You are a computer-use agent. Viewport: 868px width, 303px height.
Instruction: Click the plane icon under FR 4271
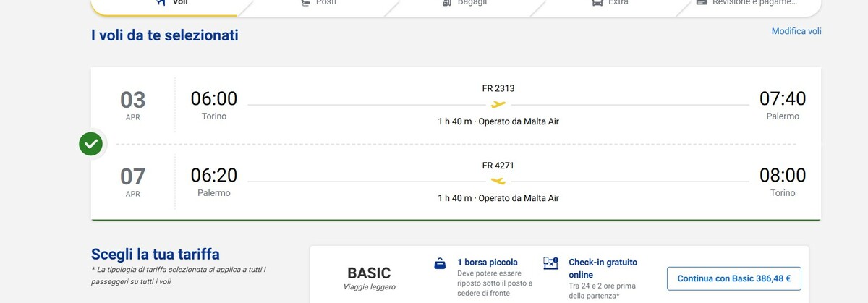click(498, 181)
